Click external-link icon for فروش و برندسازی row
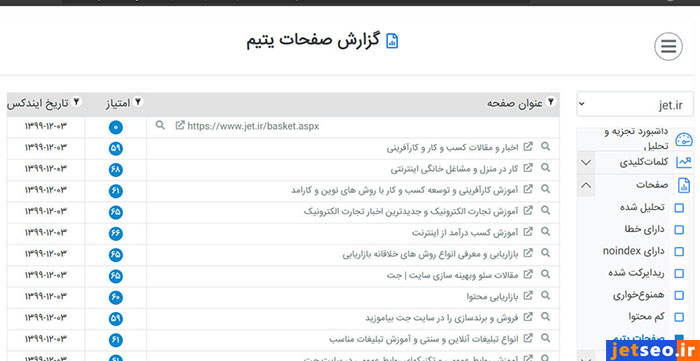 pos(528,317)
